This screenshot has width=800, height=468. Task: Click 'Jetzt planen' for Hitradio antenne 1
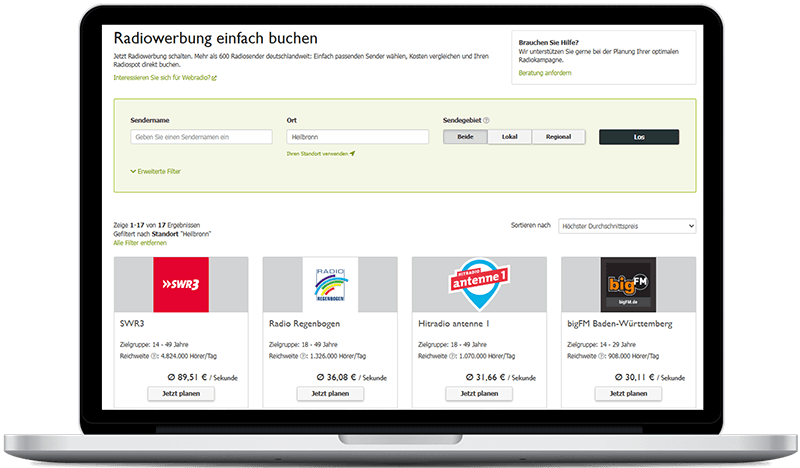pos(479,393)
